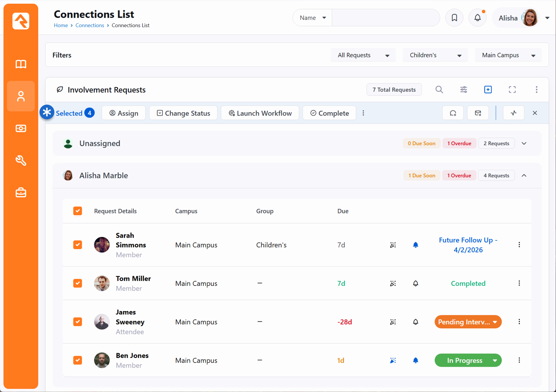Click Launch Workflow in selection bar
This screenshot has height=392, width=556.
260,113
